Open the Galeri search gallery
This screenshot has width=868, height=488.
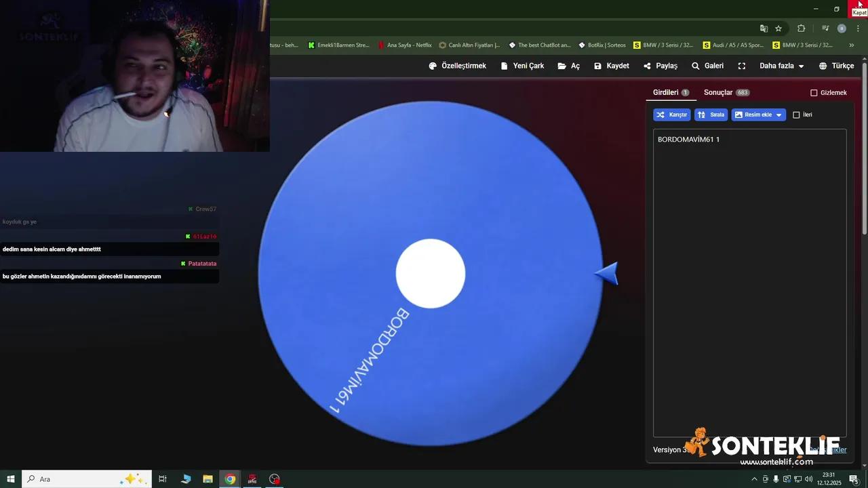point(707,66)
